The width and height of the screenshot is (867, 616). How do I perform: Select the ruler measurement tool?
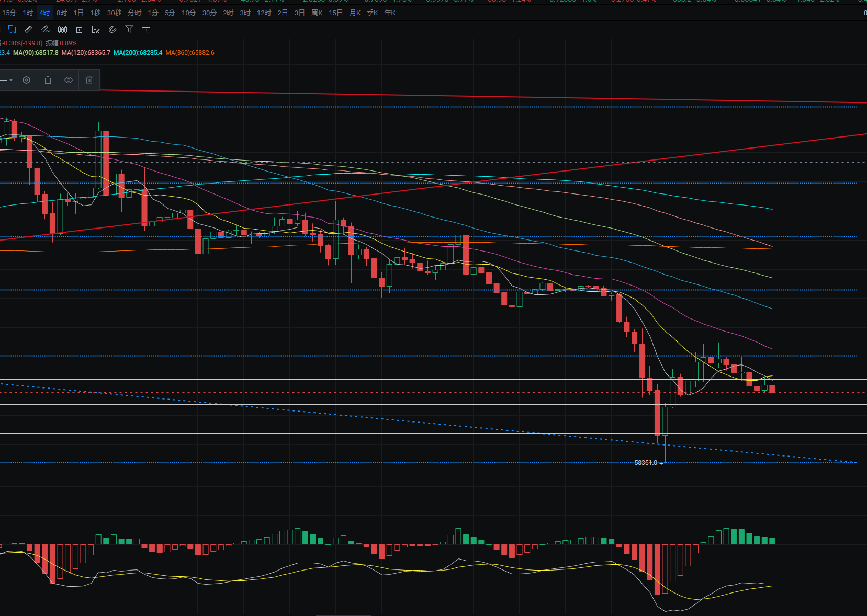(x=29, y=29)
